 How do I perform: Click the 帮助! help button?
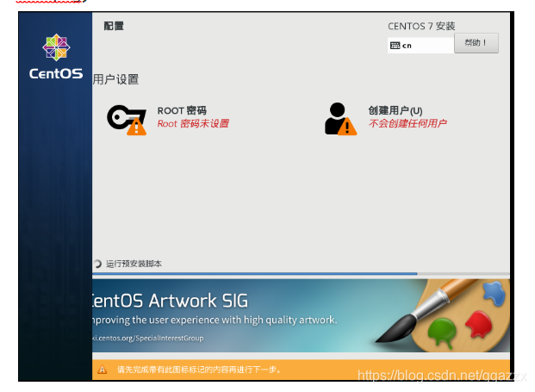(476, 43)
